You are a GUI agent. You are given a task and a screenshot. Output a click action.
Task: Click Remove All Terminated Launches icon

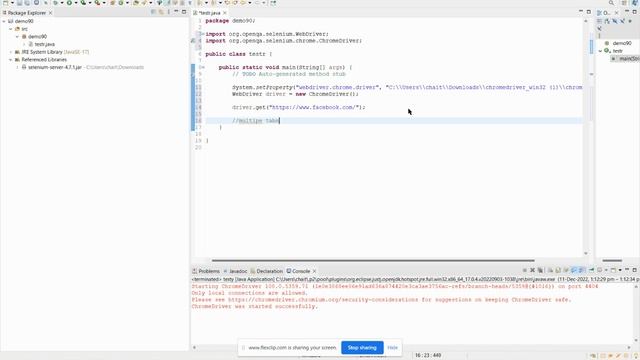(540, 270)
